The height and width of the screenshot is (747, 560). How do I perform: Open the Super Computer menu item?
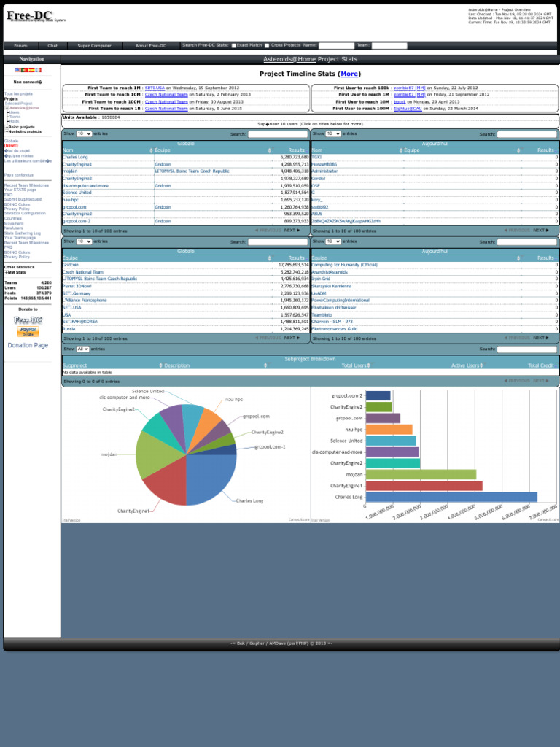[94, 46]
